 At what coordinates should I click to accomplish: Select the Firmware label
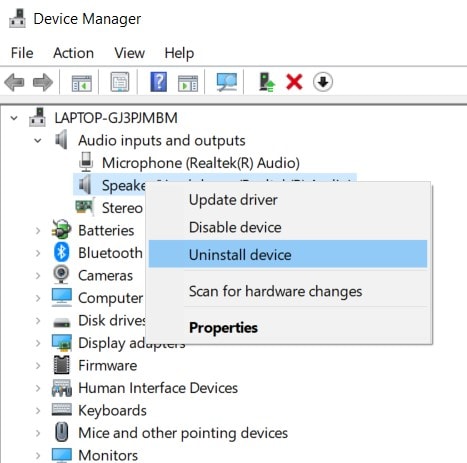point(107,365)
